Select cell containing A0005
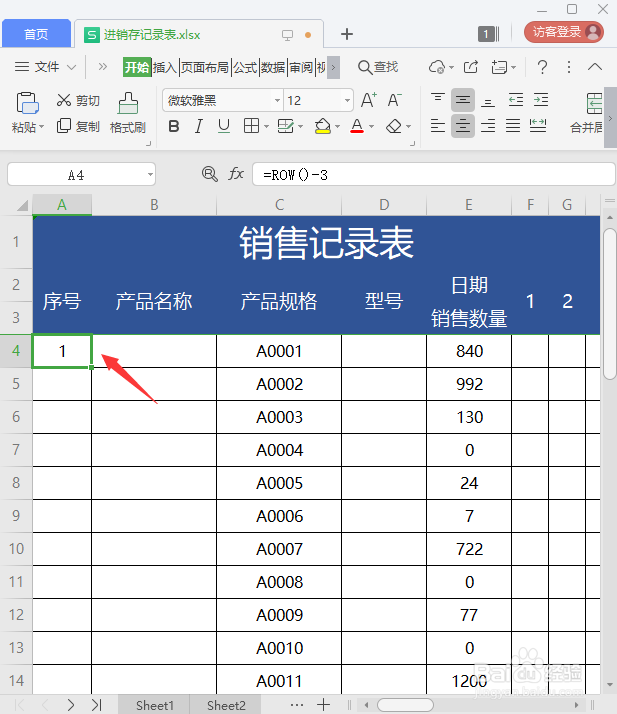Screen dimensions: 617x714 279,483
